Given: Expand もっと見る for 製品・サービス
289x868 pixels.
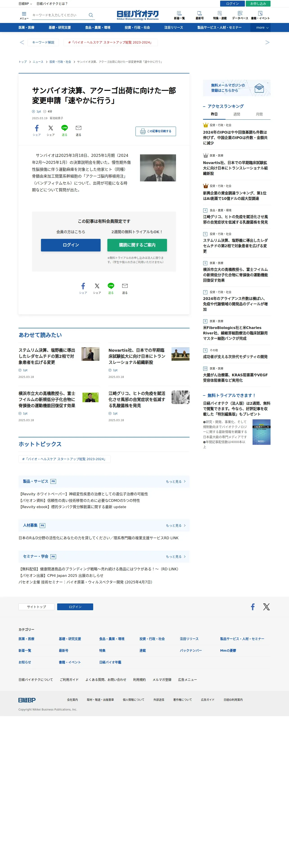Looking at the screenshot, I should click(x=176, y=482).
